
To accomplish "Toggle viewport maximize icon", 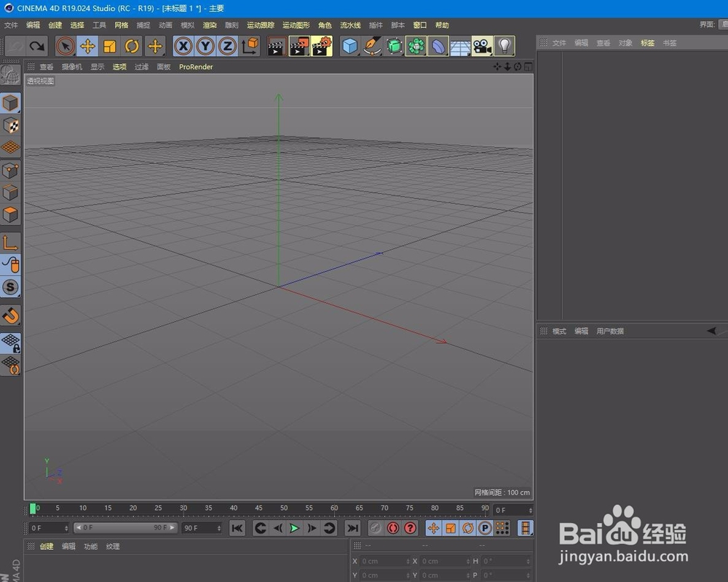I will click(528, 67).
